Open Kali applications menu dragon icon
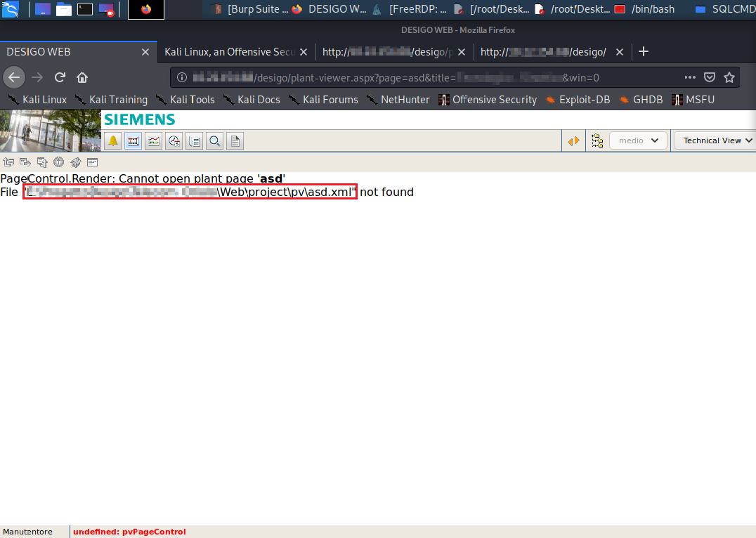This screenshot has width=756, height=538. pyautogui.click(x=10, y=9)
